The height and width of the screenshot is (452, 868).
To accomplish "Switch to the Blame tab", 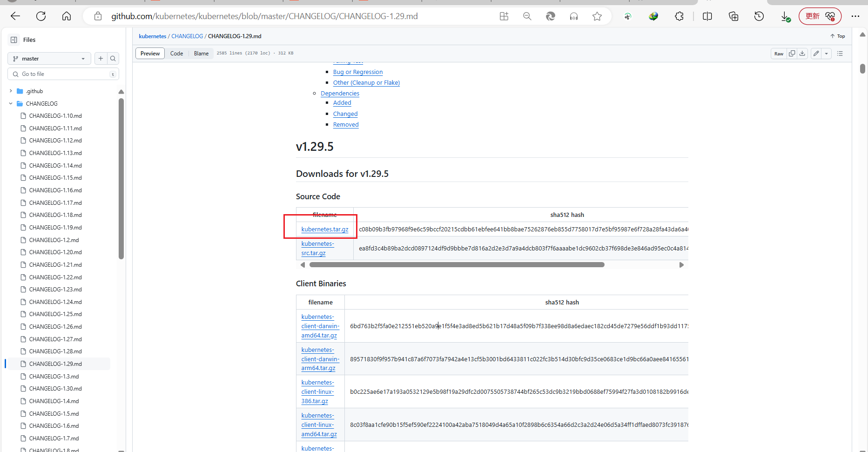I will tap(201, 54).
